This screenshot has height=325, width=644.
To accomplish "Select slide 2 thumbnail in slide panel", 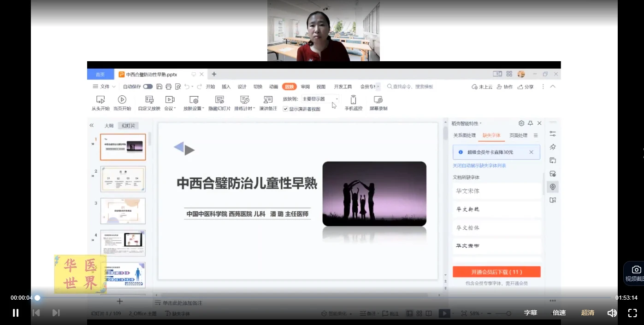I will [x=123, y=179].
